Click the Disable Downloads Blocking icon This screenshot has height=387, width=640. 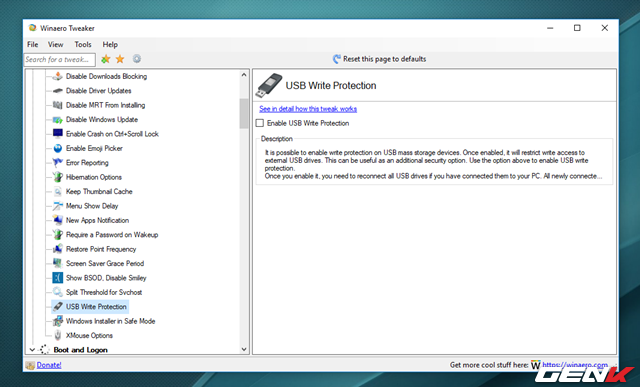[x=58, y=76]
